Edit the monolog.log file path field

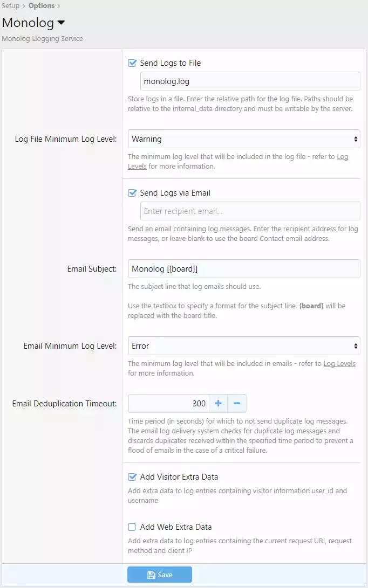(x=250, y=81)
